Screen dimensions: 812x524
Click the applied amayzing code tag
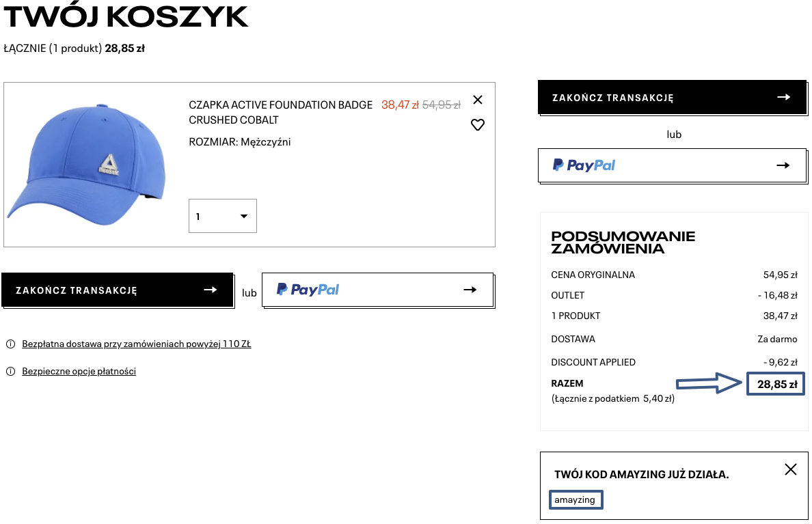click(576, 500)
